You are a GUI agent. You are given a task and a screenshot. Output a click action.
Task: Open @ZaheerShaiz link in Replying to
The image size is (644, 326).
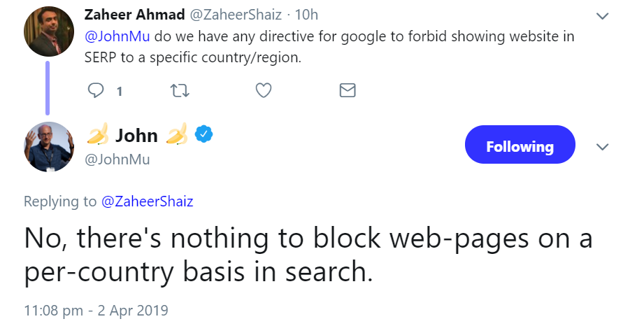click(x=147, y=201)
